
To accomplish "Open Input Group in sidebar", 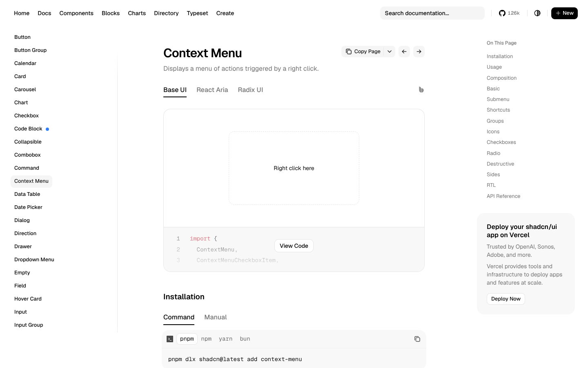I will pos(29,325).
